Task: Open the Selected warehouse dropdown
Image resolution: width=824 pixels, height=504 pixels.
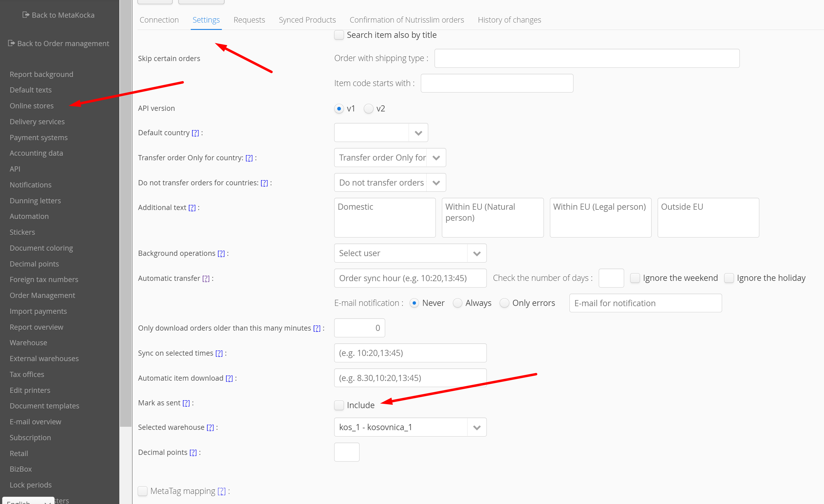Action: point(476,427)
